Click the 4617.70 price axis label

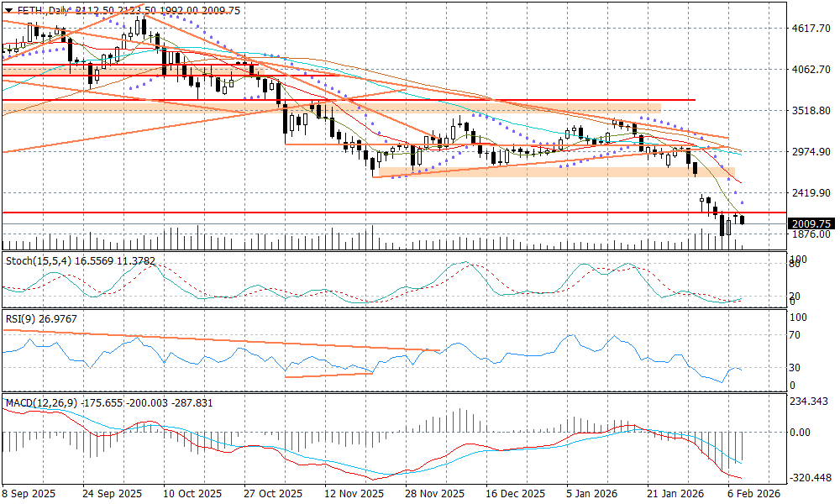pyautogui.click(x=811, y=29)
